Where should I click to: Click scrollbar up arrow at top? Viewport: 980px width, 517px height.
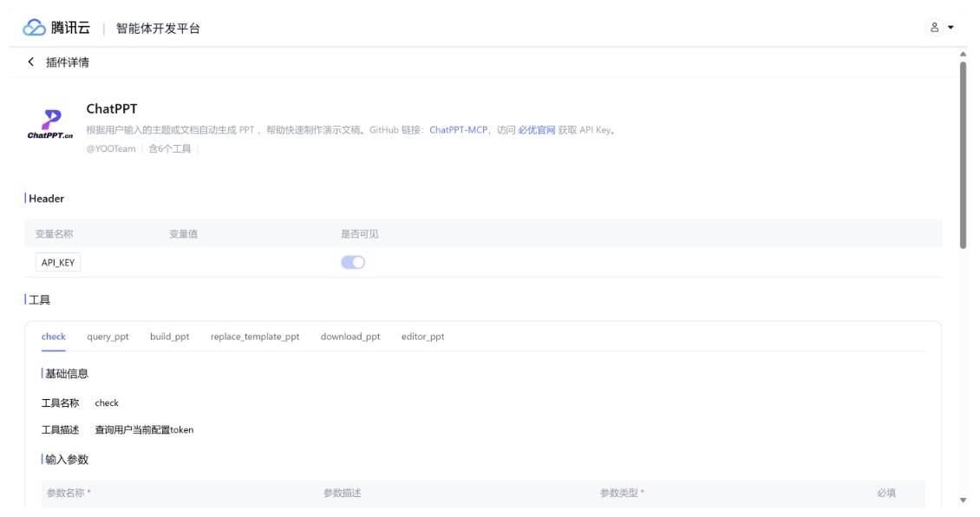point(963,55)
